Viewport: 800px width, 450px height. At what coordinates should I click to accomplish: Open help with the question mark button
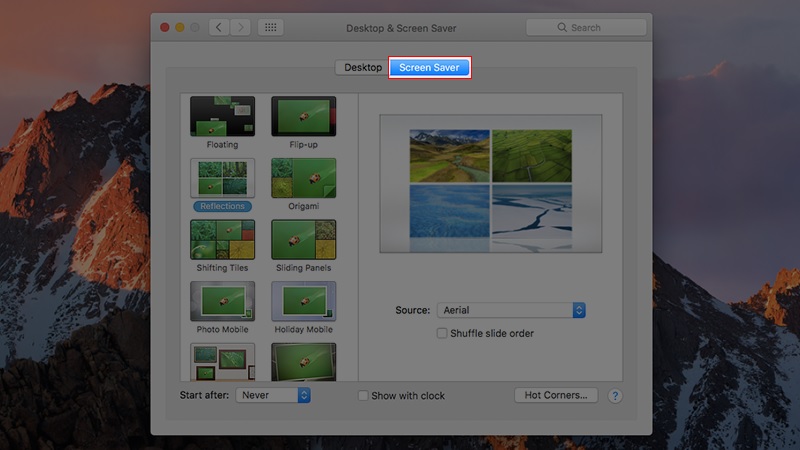coord(615,396)
